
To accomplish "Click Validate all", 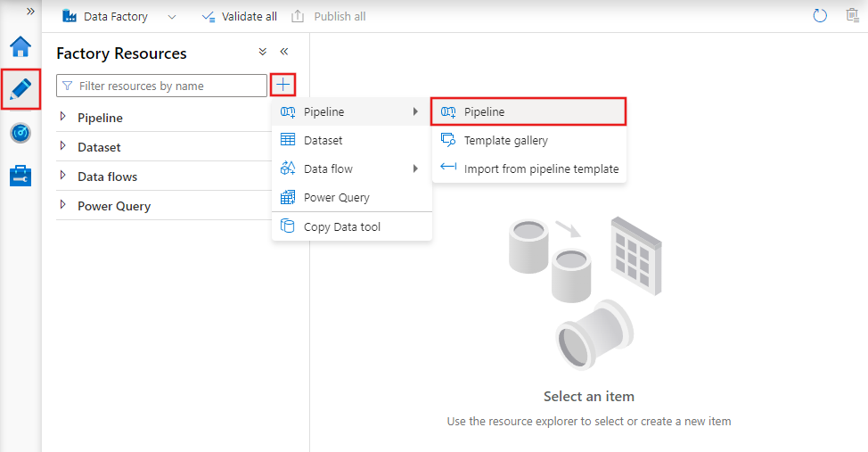I will 239,17.
